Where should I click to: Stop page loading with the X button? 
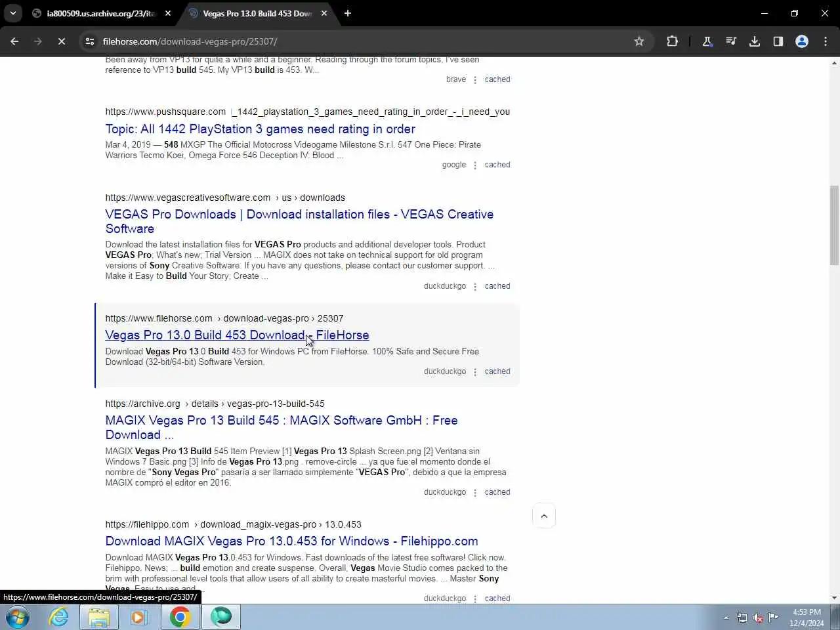pos(61,41)
